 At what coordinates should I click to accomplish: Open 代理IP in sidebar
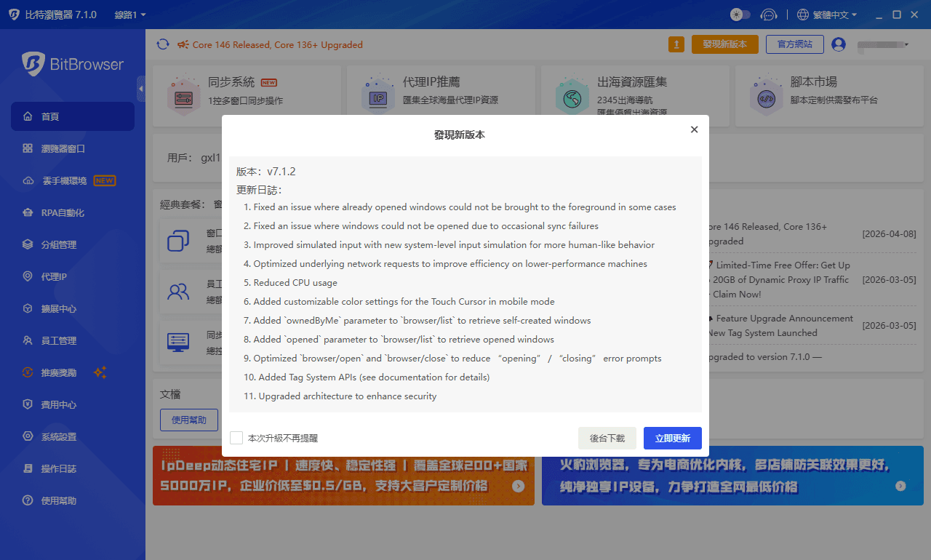(73, 276)
